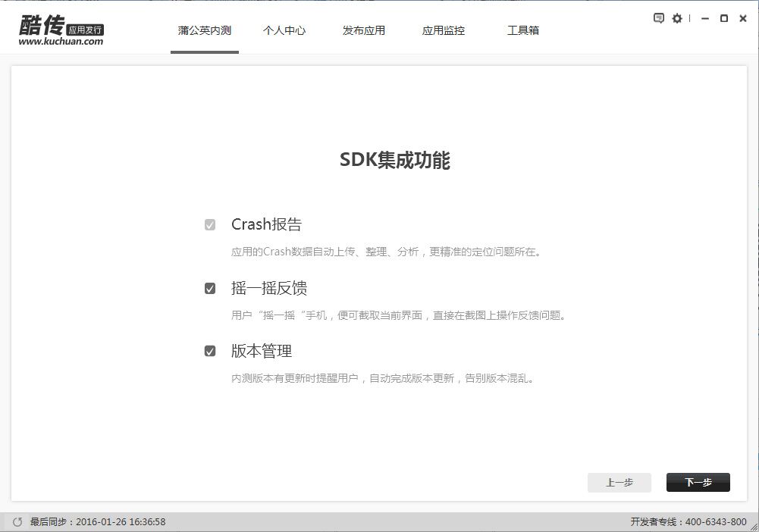
Task: Open the 应用监控 page
Action: (x=443, y=30)
